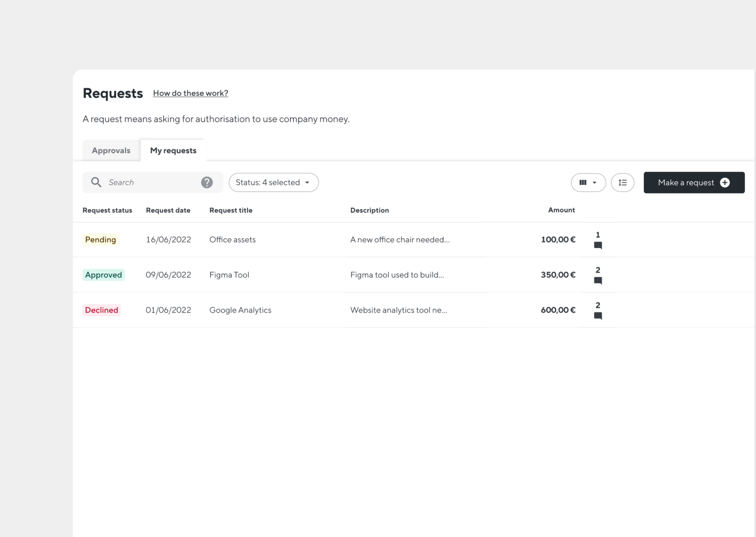756x537 pixels.
Task: Select the My requests tab
Action: [x=173, y=151]
